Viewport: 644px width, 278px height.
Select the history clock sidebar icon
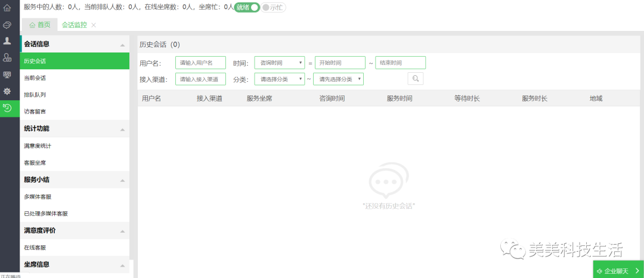7,108
